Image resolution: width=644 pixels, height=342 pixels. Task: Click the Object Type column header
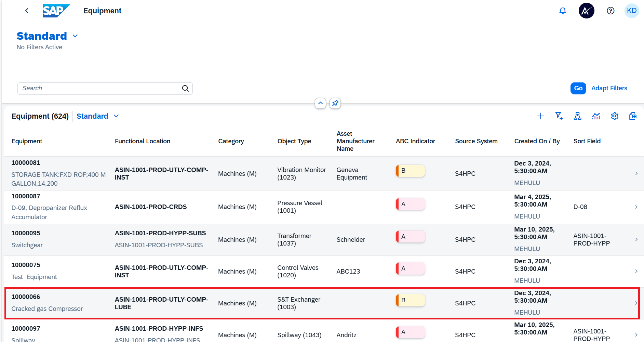pos(294,141)
